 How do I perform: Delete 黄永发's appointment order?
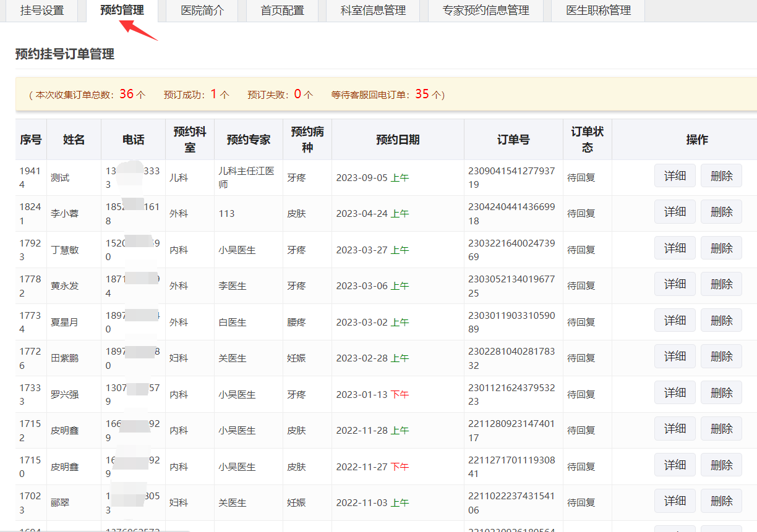(721, 284)
